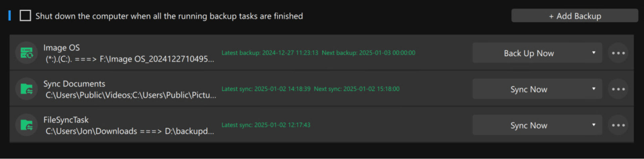Click Back Up Now for Image OS
This screenshot has width=644, height=159.
(529, 53)
